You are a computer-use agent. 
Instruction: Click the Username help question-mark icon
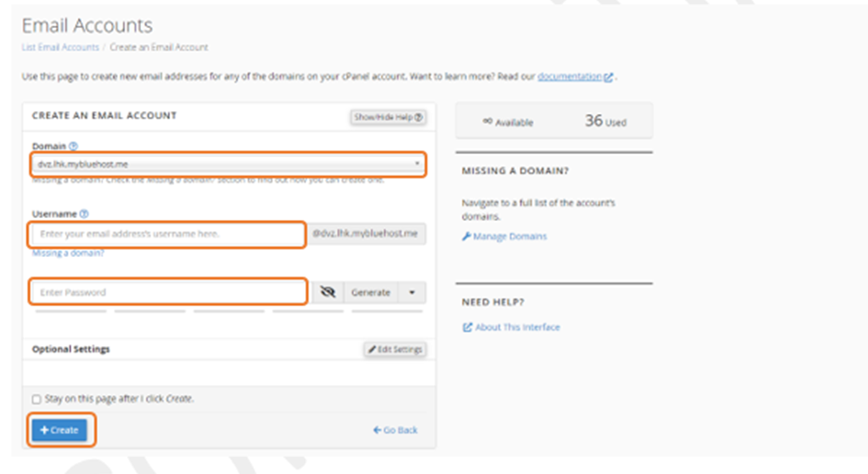84,213
